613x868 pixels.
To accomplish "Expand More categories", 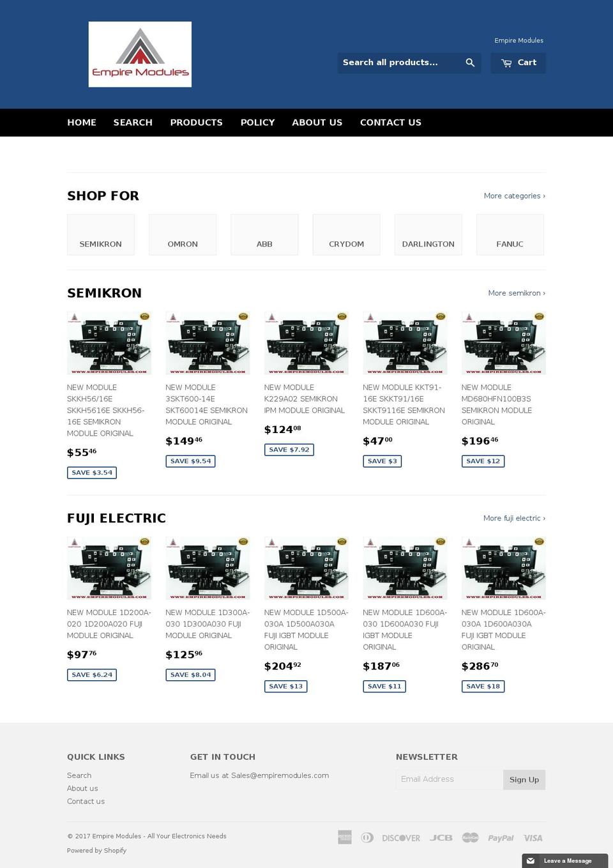I will (x=514, y=195).
